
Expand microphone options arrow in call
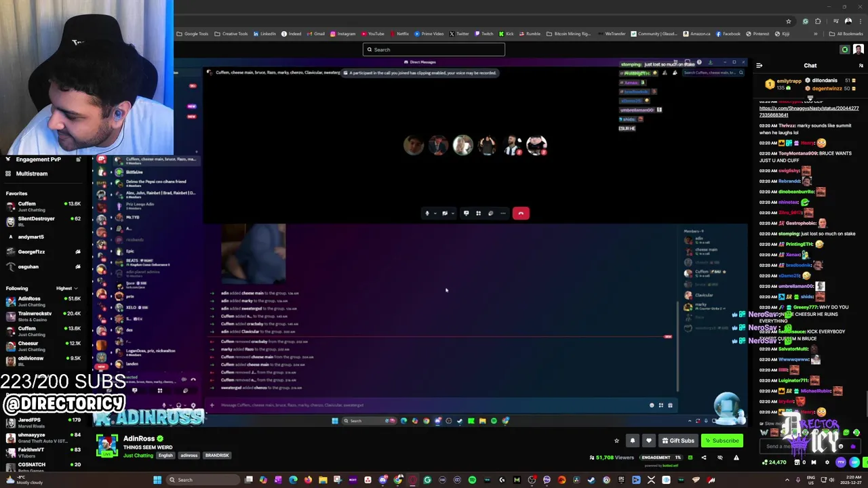[435, 213]
